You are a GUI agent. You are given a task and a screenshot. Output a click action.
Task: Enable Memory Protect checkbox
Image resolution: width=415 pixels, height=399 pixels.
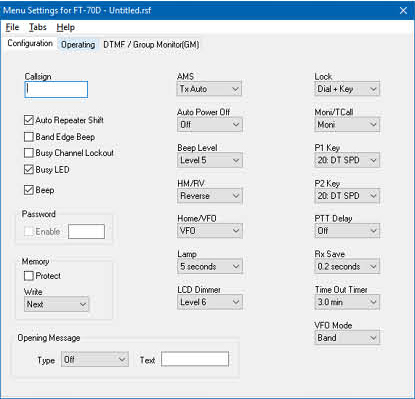point(29,276)
